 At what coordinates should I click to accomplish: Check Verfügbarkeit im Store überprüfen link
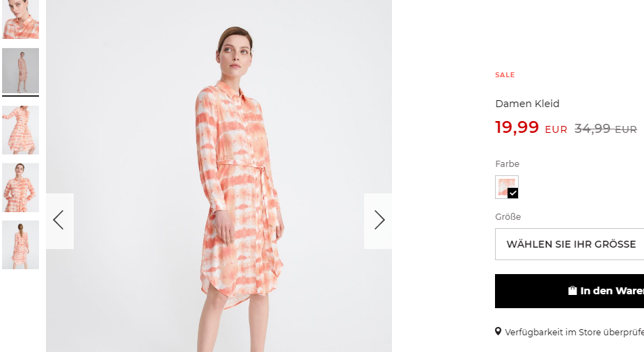[574, 332]
